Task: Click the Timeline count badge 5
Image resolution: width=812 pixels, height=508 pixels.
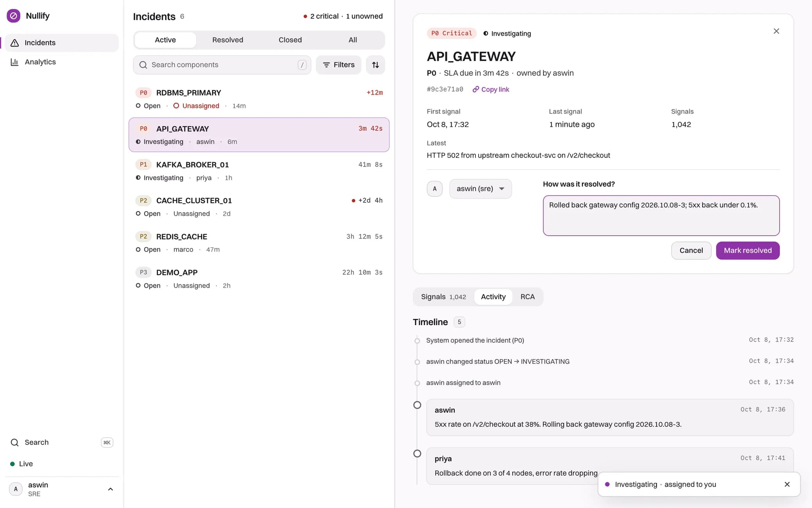Action: click(x=459, y=322)
